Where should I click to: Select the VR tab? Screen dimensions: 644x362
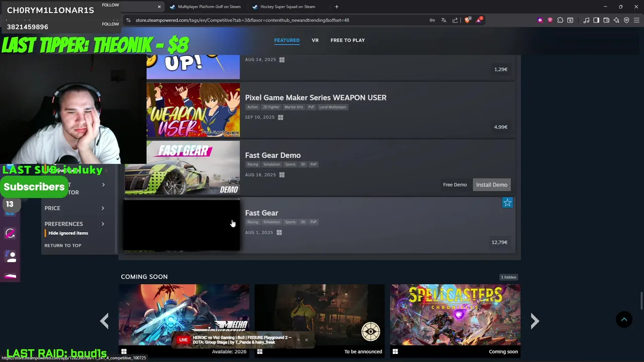315,40
